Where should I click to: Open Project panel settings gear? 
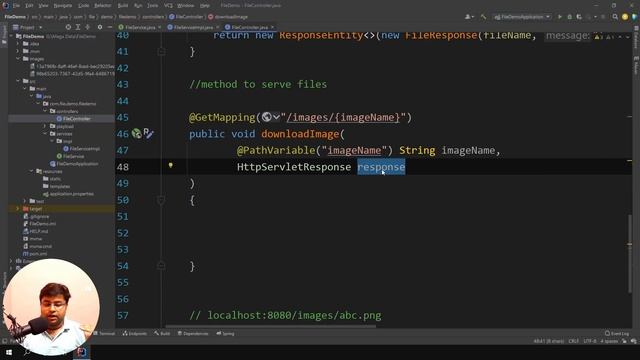[x=100, y=27]
